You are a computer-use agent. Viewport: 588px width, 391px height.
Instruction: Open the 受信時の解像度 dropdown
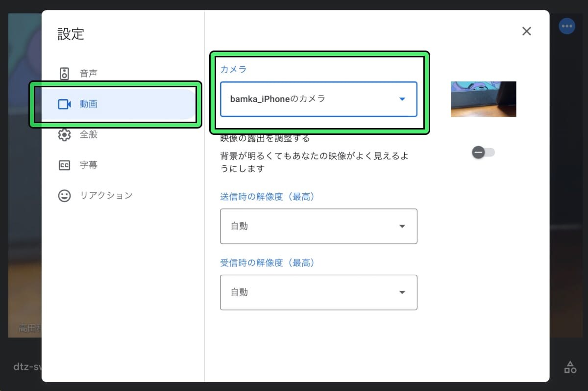(x=318, y=292)
